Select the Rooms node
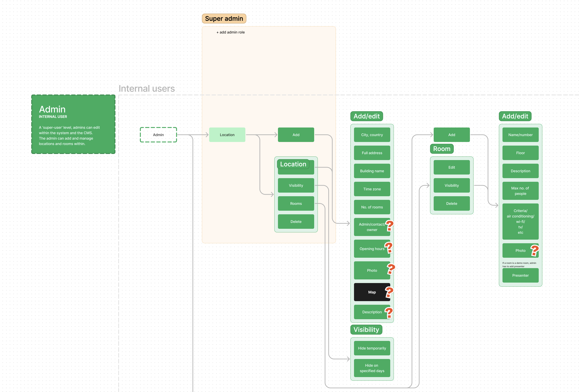579x392 pixels. click(x=296, y=203)
